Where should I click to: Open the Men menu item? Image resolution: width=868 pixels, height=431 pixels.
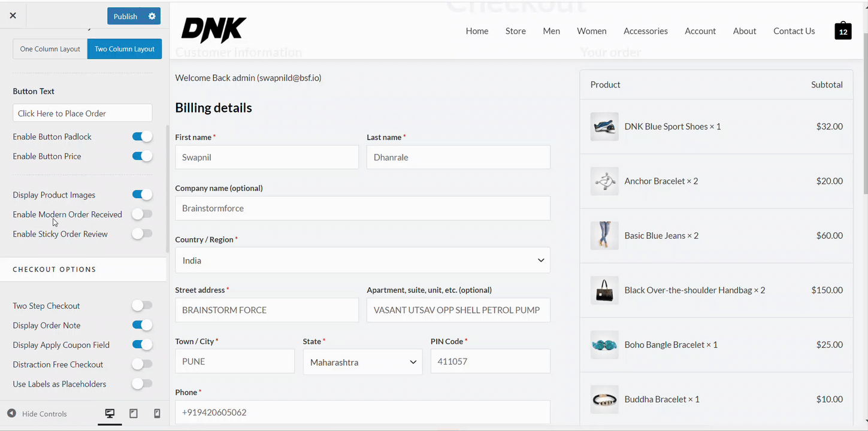pos(552,31)
